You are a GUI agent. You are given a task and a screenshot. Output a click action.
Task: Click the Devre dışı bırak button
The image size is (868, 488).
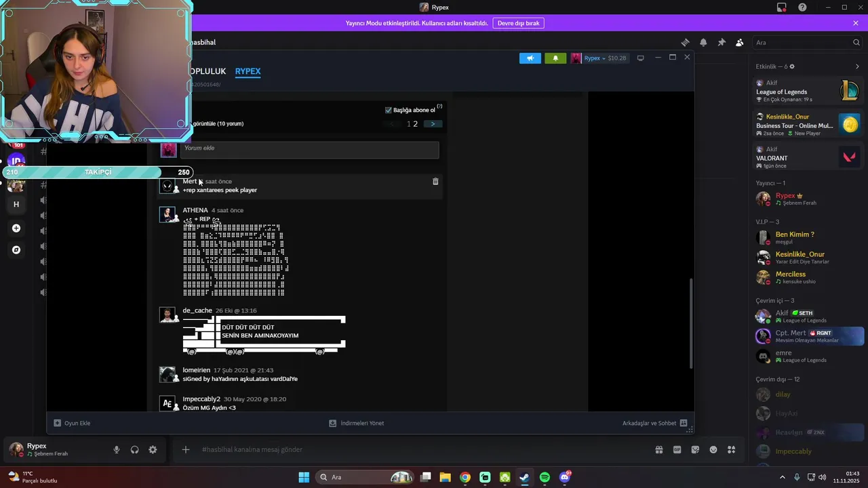pos(518,23)
